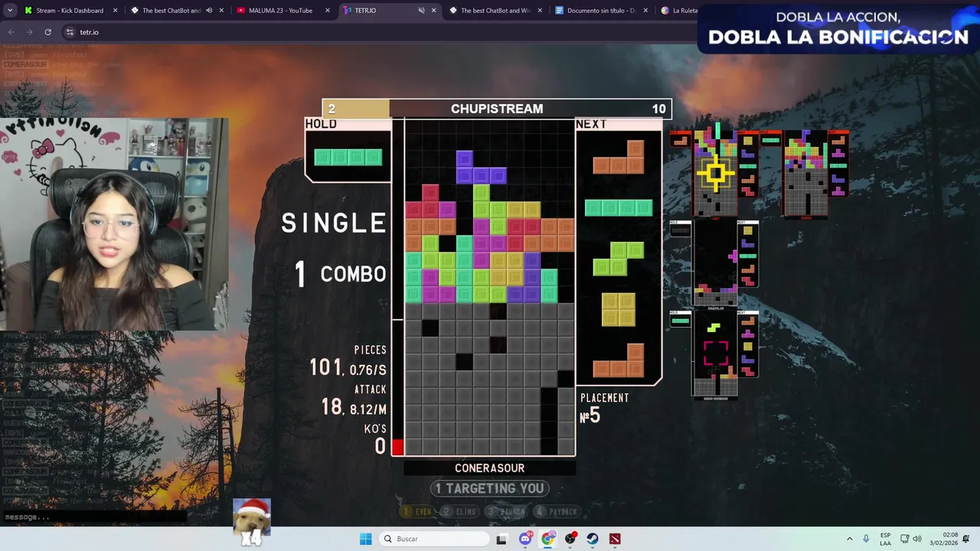Click the '1 TARGETING YOU' indicator
The height and width of the screenshot is (551, 980).
coord(489,488)
